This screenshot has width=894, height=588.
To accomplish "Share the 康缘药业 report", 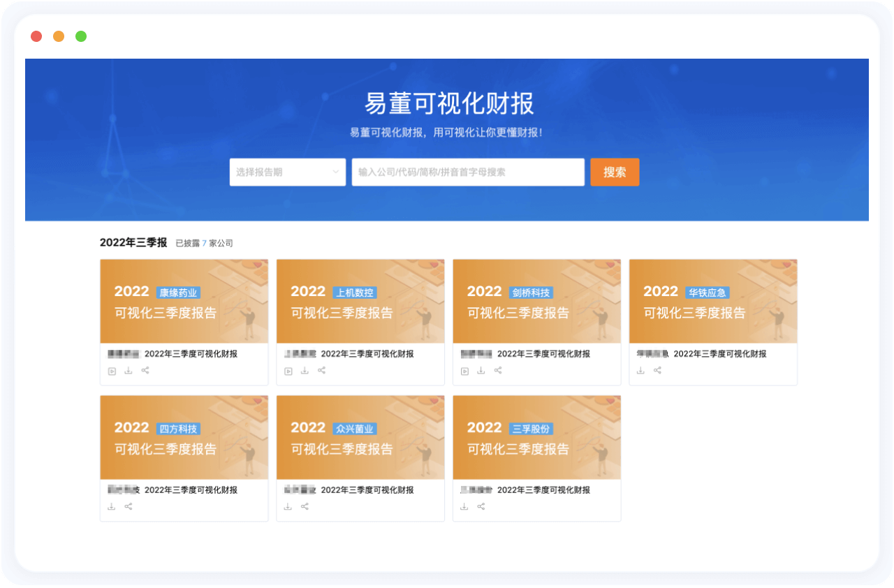I will point(145,371).
